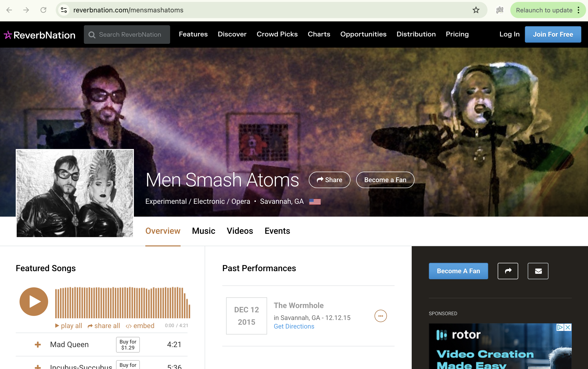The image size is (588, 369).
Task: Click the Men Smash Atoms band title
Action: tap(222, 180)
